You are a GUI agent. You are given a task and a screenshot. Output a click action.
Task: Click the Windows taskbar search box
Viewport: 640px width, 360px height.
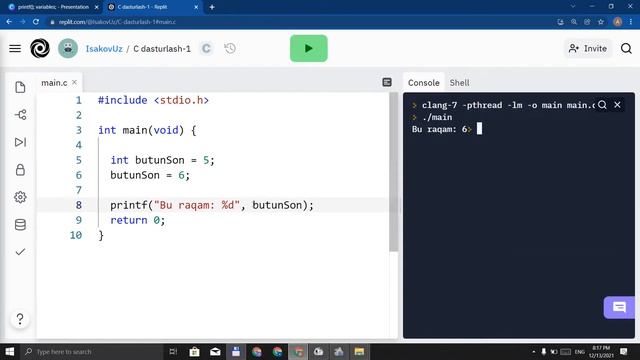(92, 351)
